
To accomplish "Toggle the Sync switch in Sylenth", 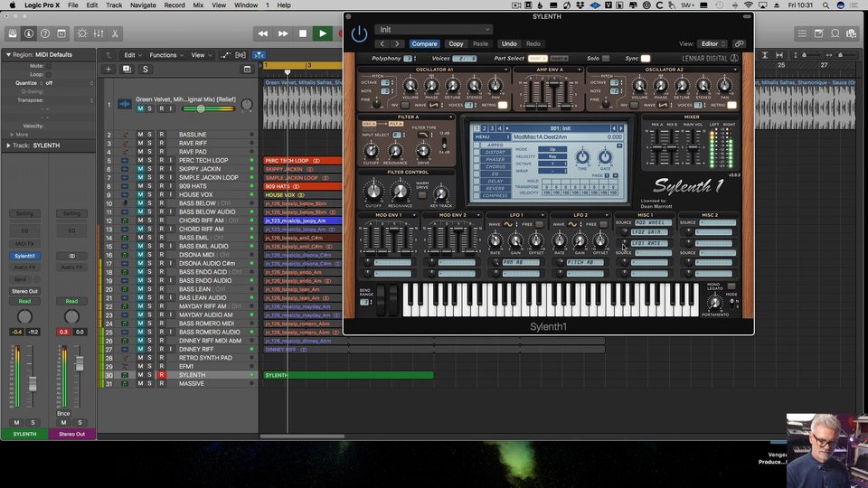I will [646, 58].
